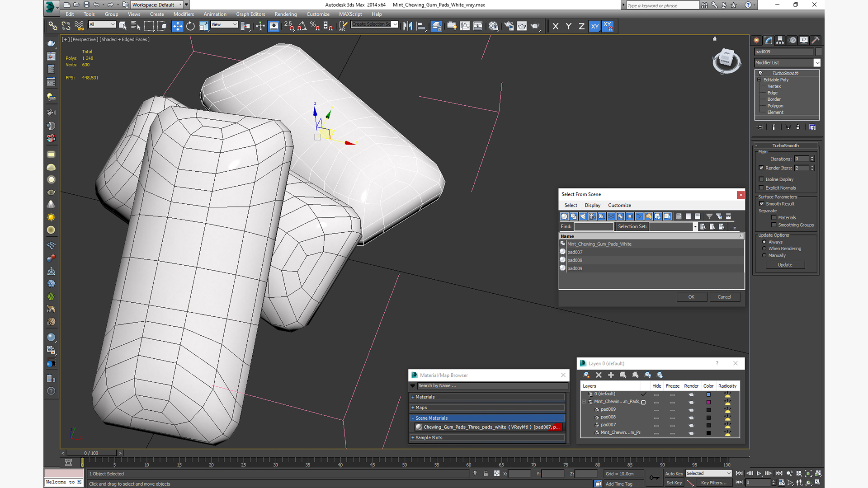The height and width of the screenshot is (488, 868).
Task: Click the Mint_Chewin layer magenta color swatch
Action: 708,402
